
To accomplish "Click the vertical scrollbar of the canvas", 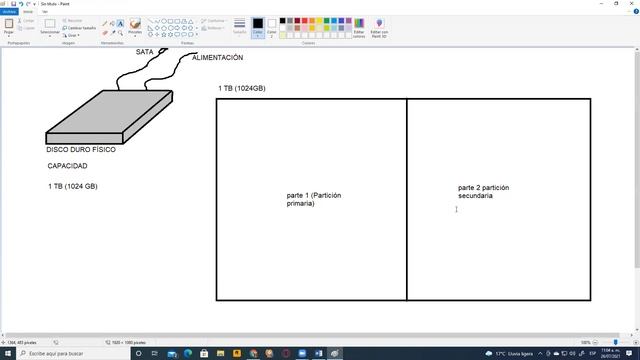I will (637, 159).
